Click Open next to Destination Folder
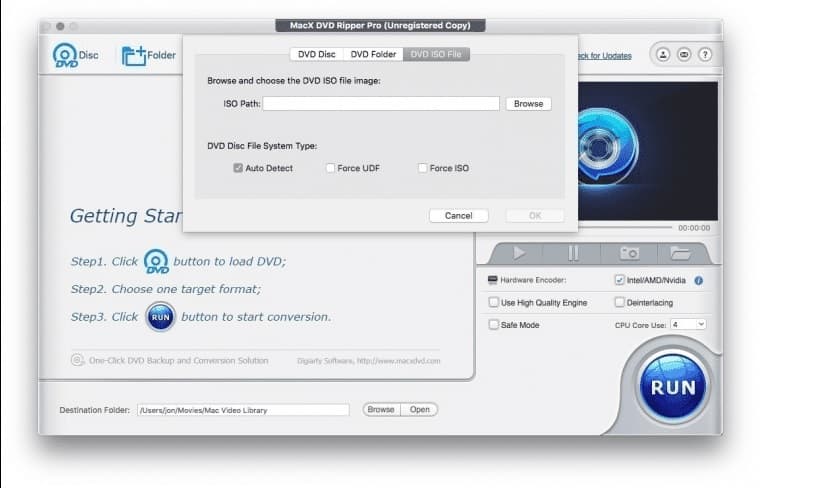 coord(419,409)
